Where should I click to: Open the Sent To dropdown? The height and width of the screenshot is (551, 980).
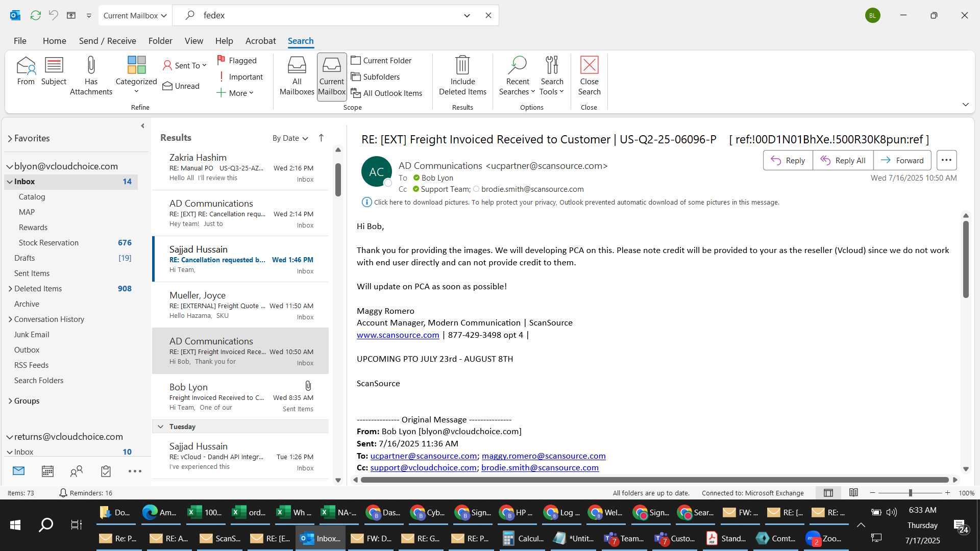click(185, 65)
